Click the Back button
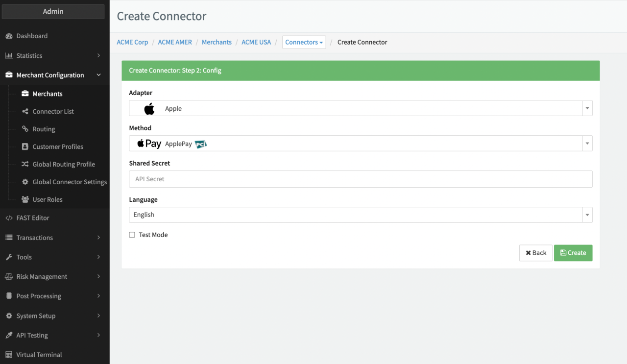 click(x=535, y=253)
